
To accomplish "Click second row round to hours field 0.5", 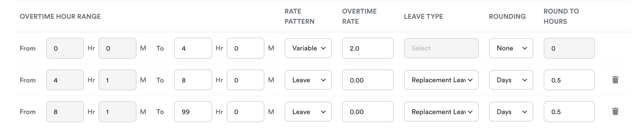I will [569, 80].
